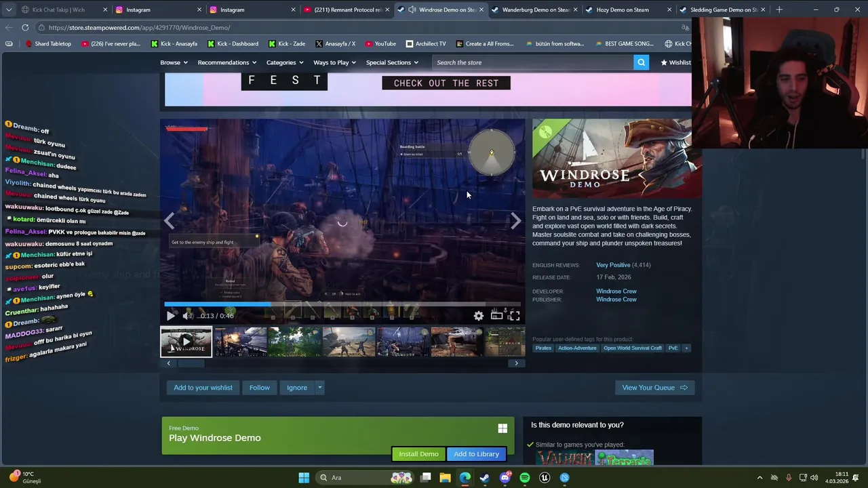Select the jungle landscape screenshot thumbnail
This screenshot has width=868, height=488.
294,342
